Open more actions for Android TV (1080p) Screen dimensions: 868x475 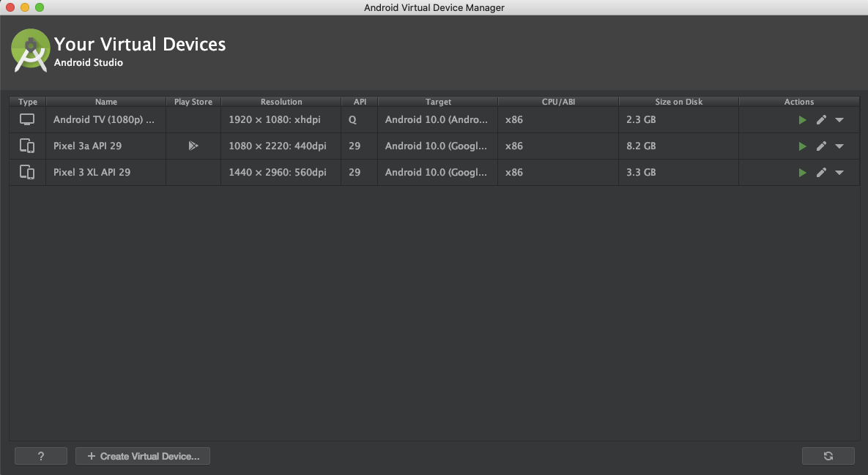coord(839,120)
